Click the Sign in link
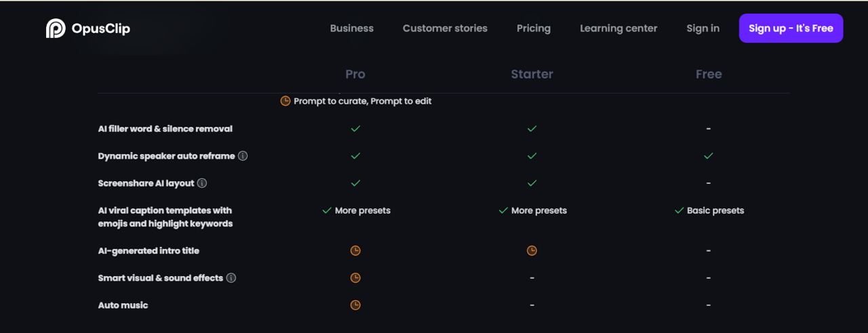 point(703,28)
